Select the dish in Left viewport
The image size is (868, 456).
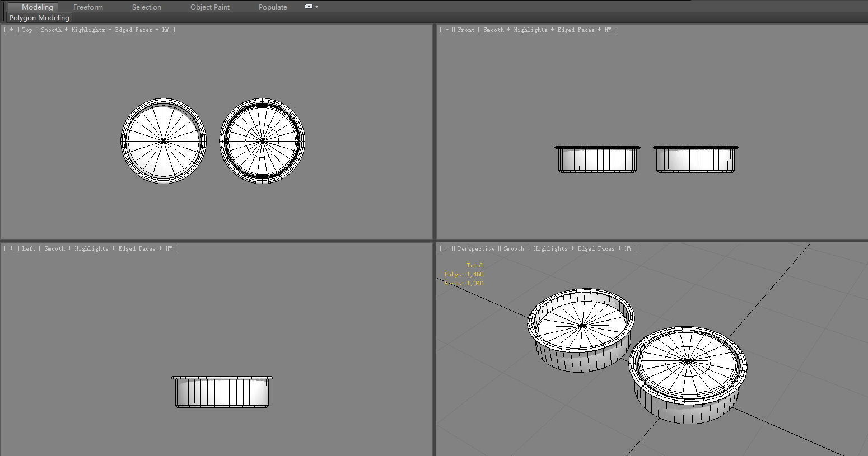click(222, 392)
